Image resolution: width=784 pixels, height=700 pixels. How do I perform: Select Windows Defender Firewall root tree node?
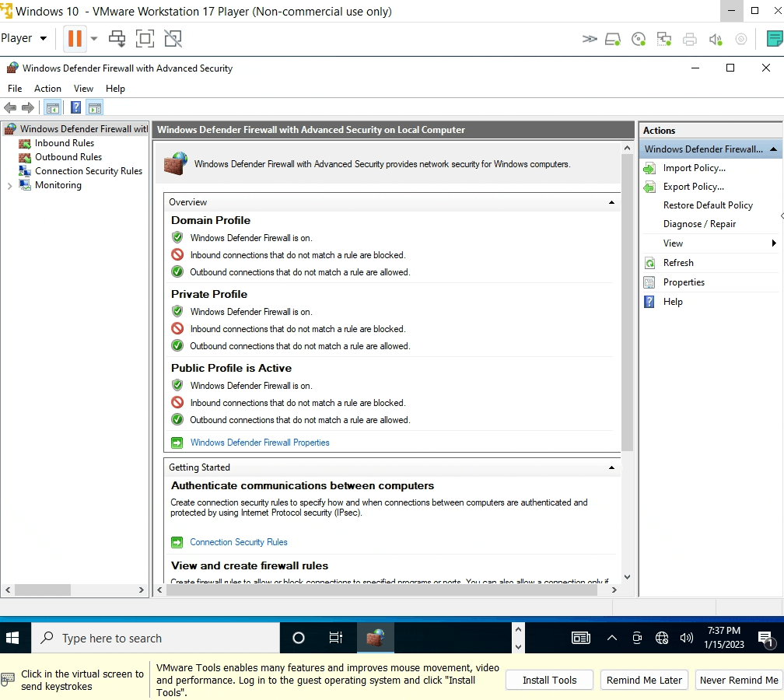tap(76, 129)
